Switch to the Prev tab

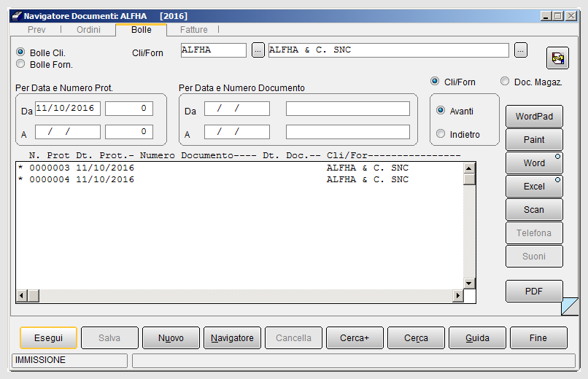(36, 30)
